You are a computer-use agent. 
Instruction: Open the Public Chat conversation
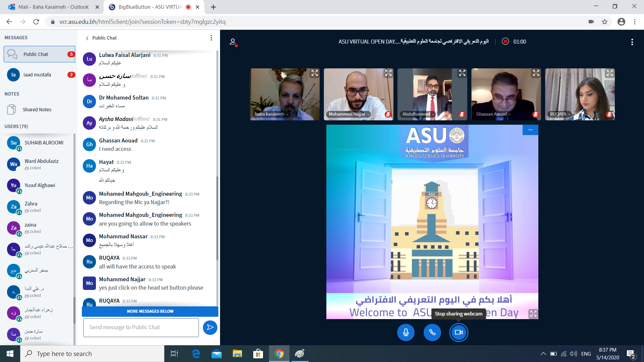coord(40,54)
